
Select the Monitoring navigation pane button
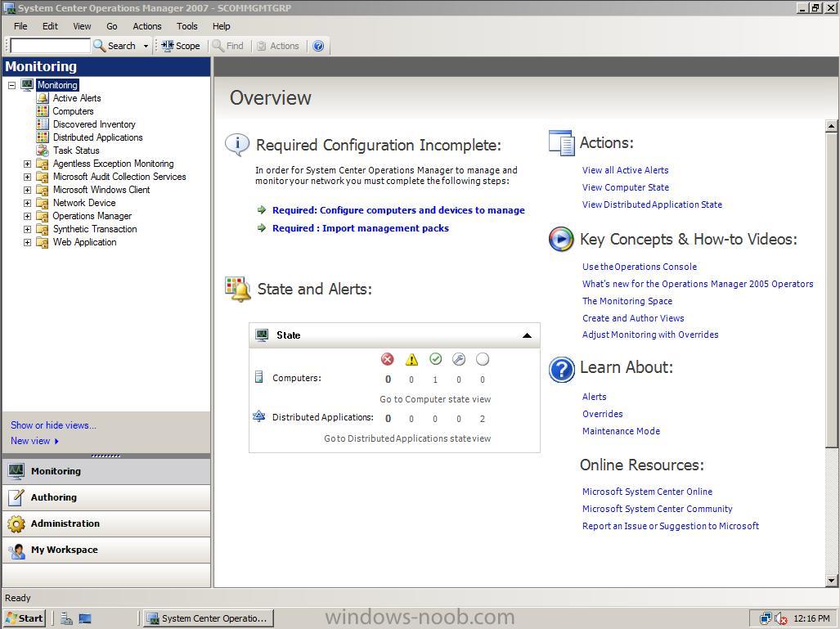pos(106,471)
